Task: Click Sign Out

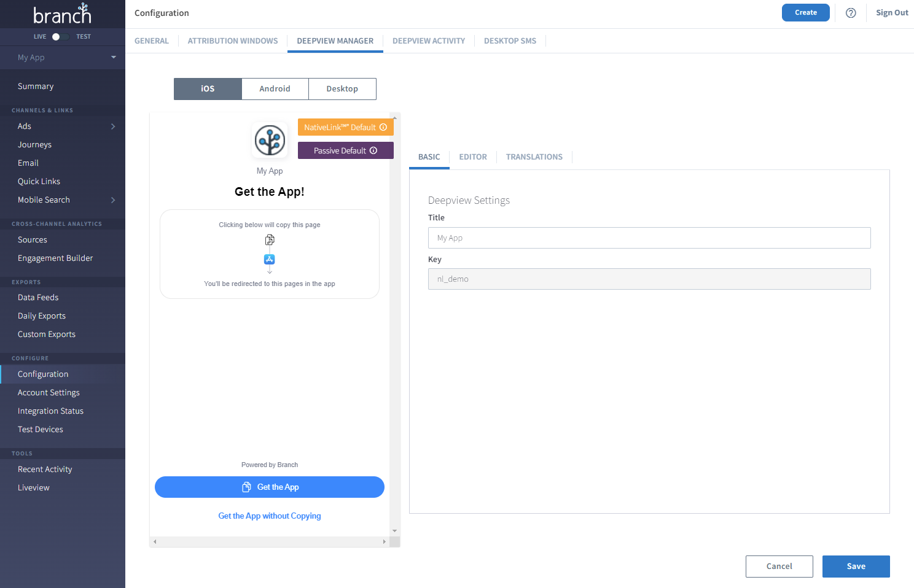Action: tap(892, 13)
